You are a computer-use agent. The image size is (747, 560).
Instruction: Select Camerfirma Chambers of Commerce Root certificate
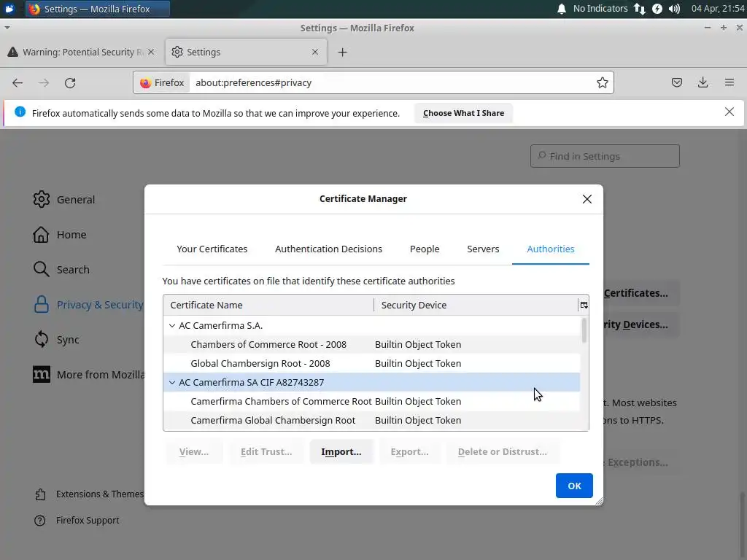pos(371,402)
